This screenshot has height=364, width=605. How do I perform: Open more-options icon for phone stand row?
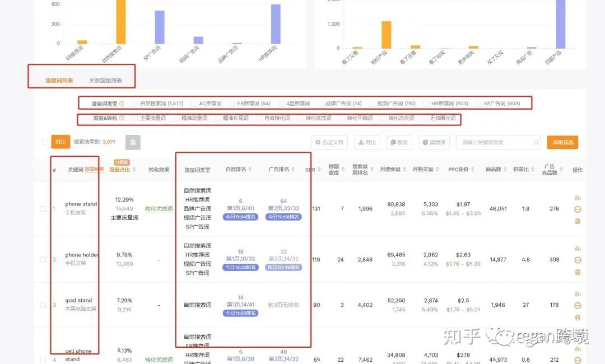click(x=577, y=209)
